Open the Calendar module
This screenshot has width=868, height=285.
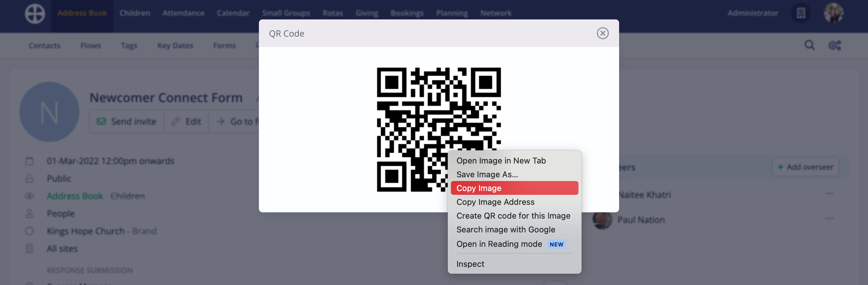pyautogui.click(x=233, y=13)
